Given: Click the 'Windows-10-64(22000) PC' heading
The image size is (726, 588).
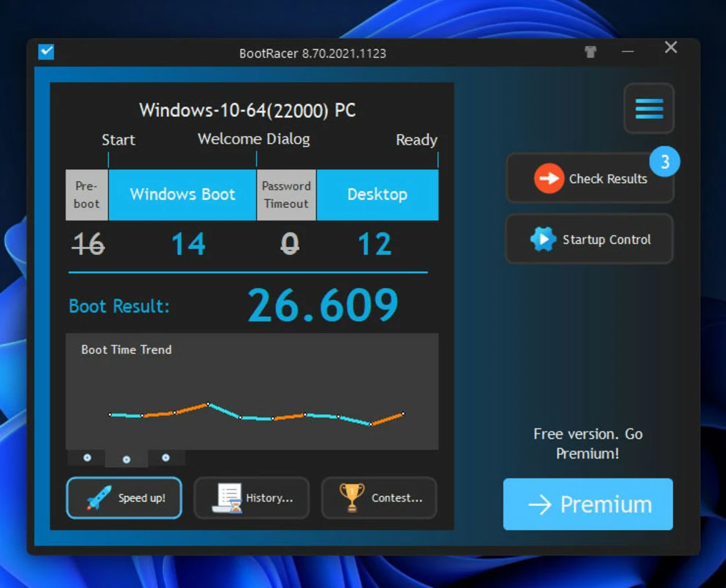Looking at the screenshot, I should 247,110.
